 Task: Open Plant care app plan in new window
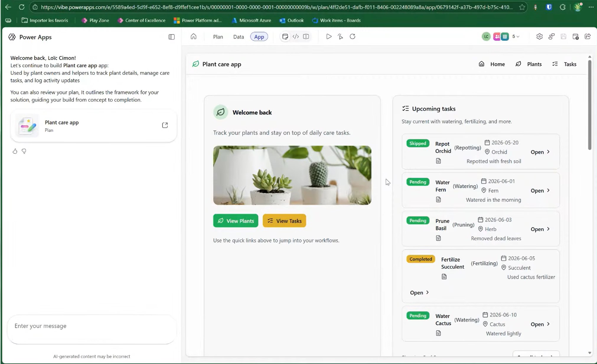(x=165, y=125)
